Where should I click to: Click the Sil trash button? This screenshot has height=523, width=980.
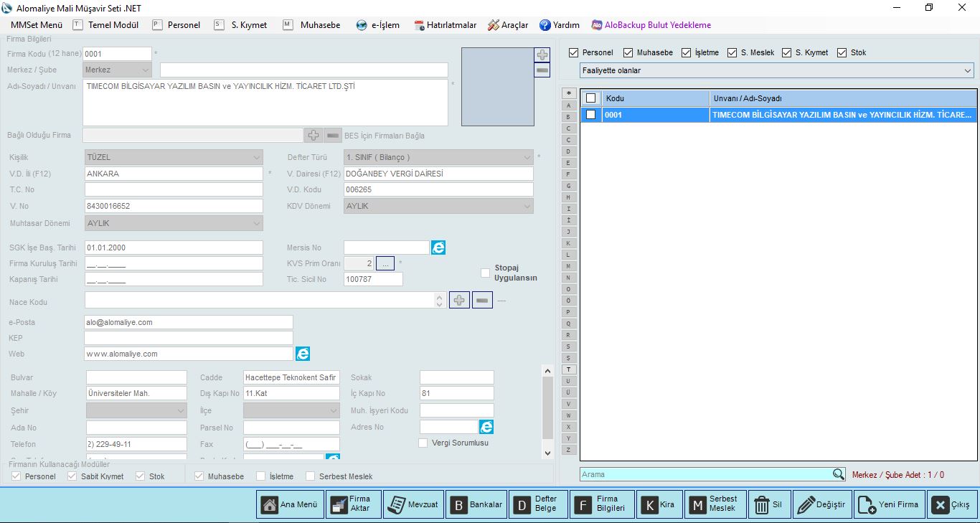(768, 504)
